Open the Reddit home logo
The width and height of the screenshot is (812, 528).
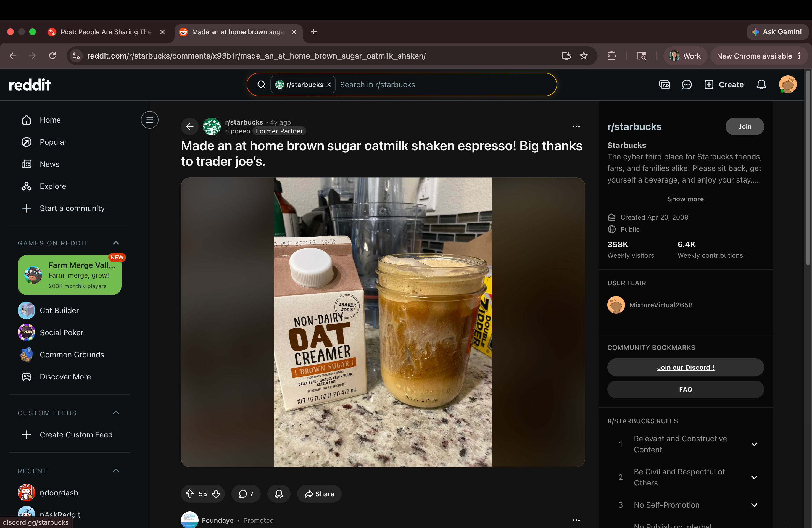click(x=30, y=85)
